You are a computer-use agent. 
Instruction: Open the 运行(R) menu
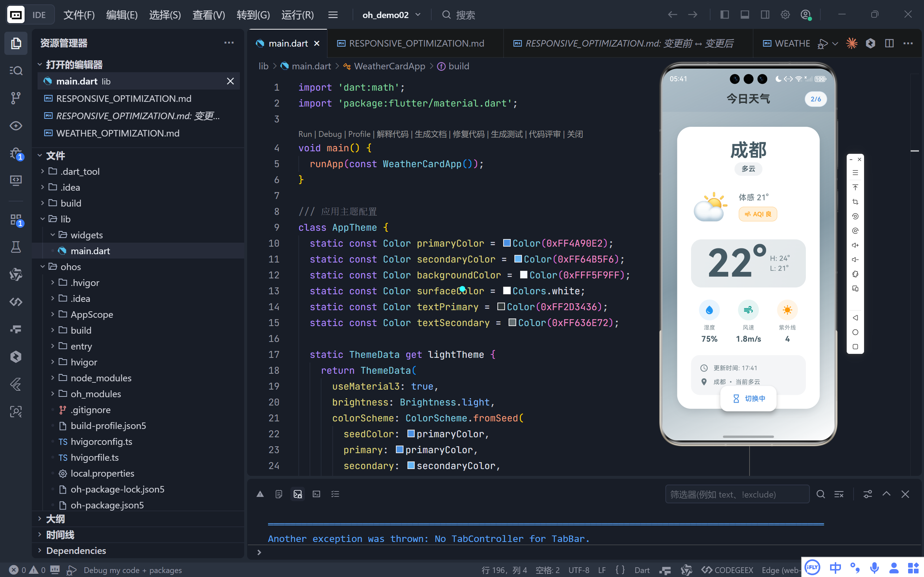point(297,15)
